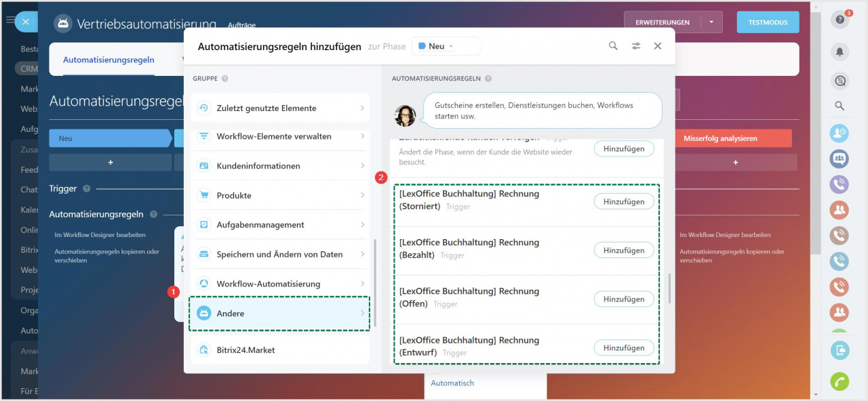Screen dimensions: 868x401
Task: Add the Rechnung (Offen) trigger
Action: [x=624, y=299]
